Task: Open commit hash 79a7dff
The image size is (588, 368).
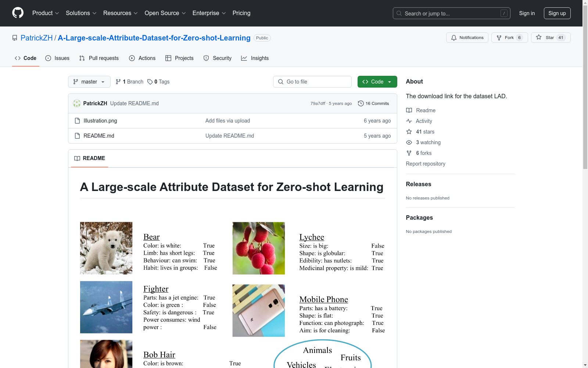Action: click(318, 103)
